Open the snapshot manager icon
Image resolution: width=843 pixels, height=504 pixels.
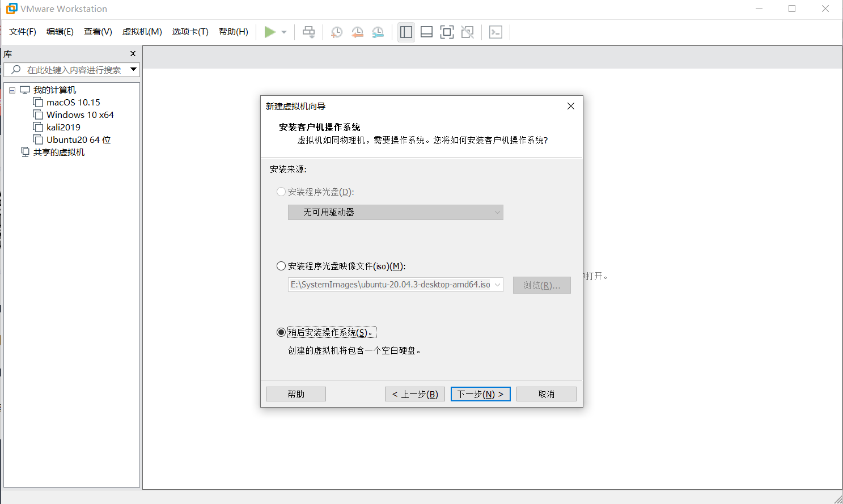(x=378, y=32)
